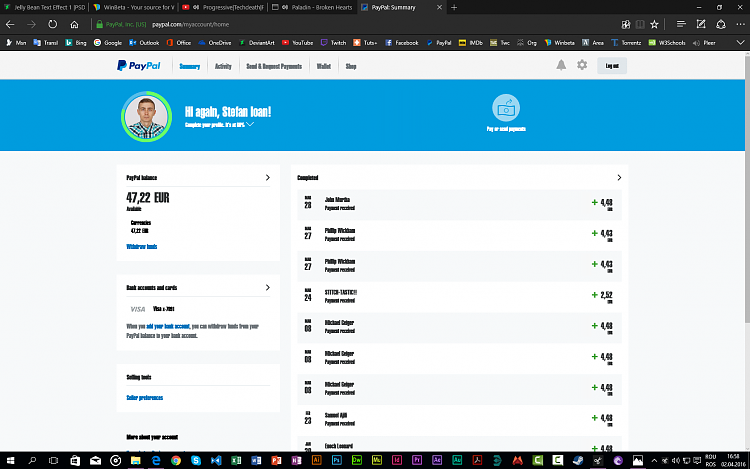
Task: Expand Bank accounts and cards arrow
Action: (x=268, y=287)
